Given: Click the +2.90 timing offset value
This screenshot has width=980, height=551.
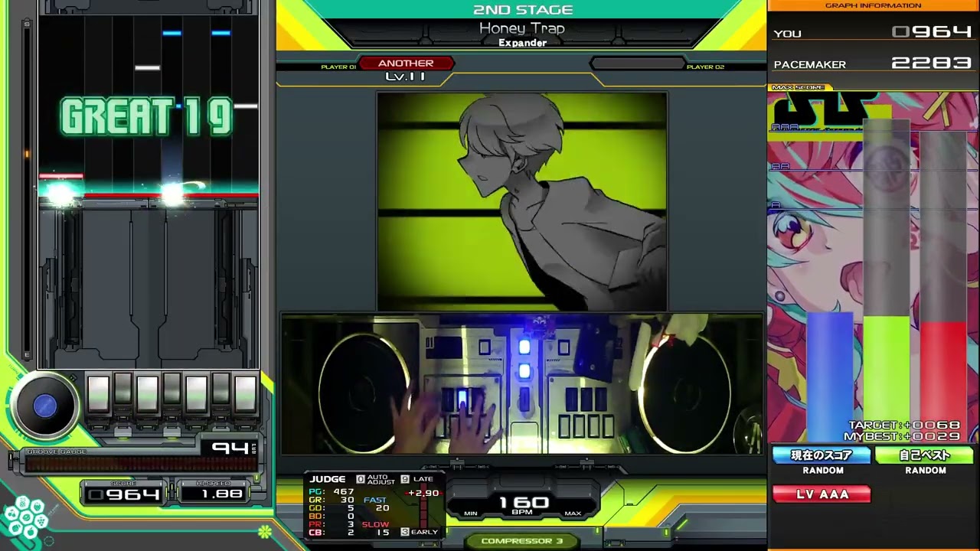Looking at the screenshot, I should [423, 493].
